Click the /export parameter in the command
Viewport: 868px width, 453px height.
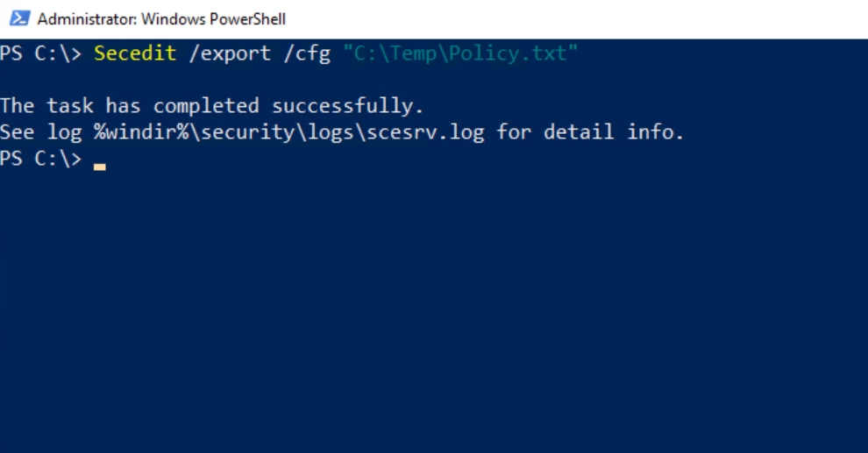pyautogui.click(x=230, y=53)
